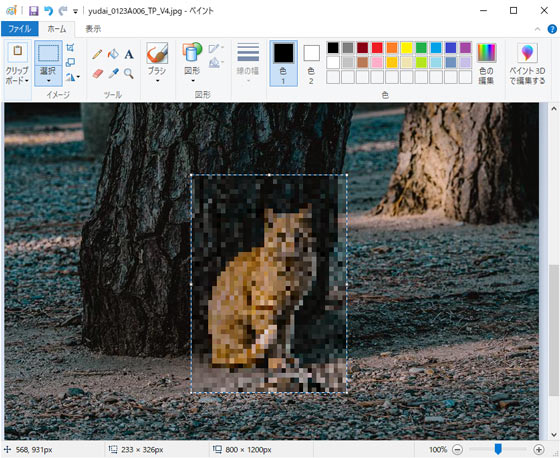560x458 pixels.
Task: Click the Crop icon
Action: tap(70, 48)
